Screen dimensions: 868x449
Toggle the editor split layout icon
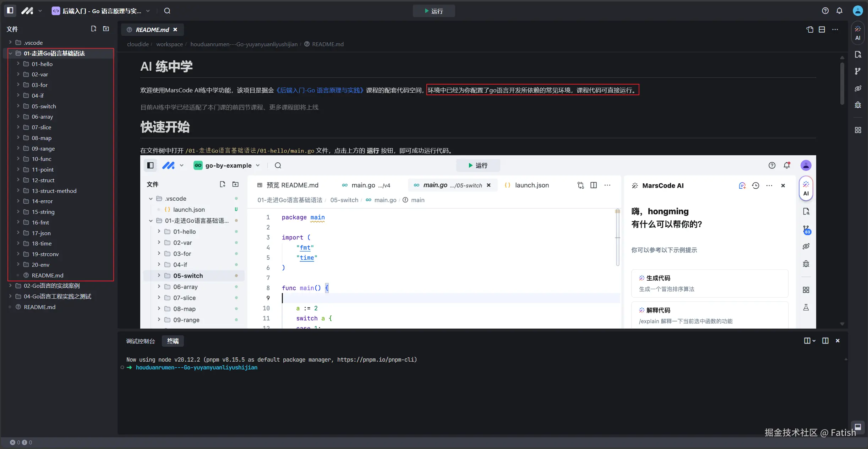pyautogui.click(x=822, y=29)
